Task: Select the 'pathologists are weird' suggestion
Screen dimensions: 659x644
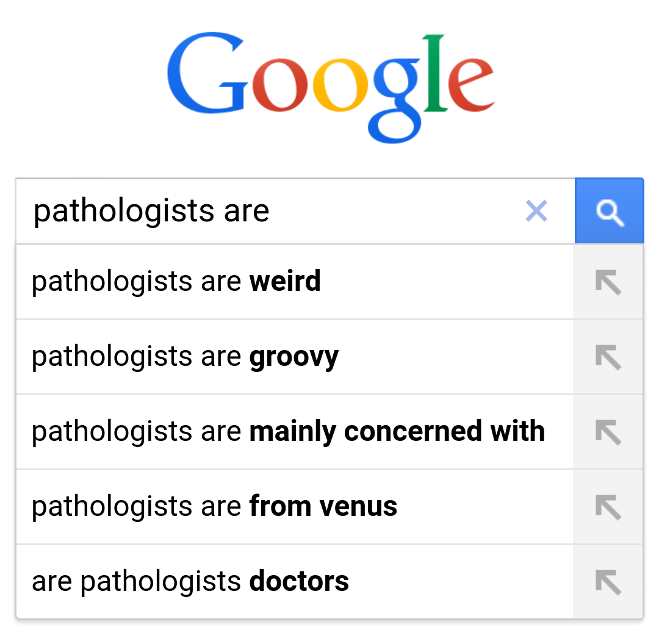Action: coord(176,282)
